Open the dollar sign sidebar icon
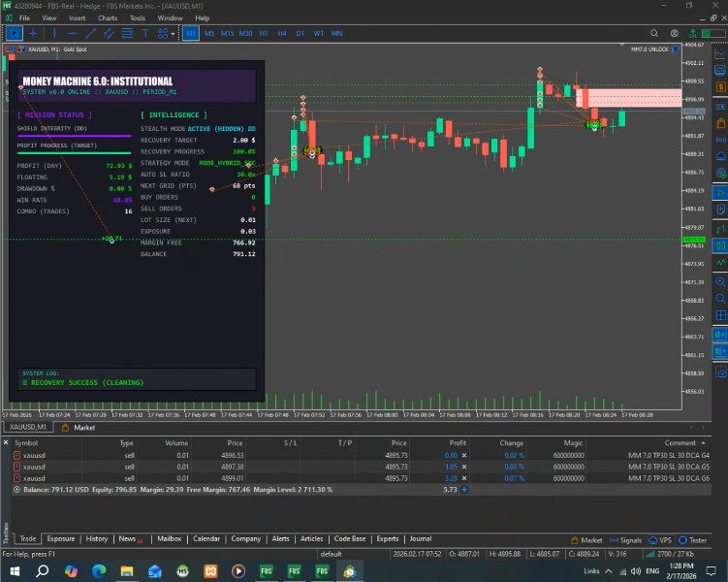 720,87
